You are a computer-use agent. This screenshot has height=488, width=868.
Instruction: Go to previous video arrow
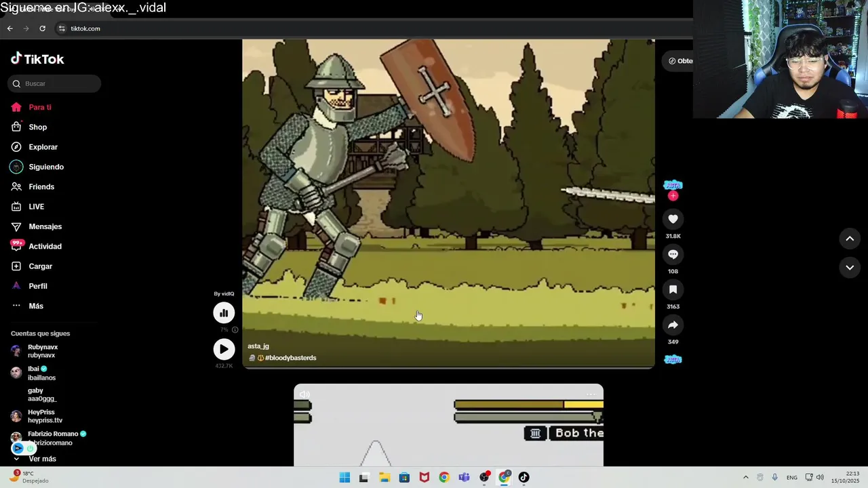tap(850, 239)
